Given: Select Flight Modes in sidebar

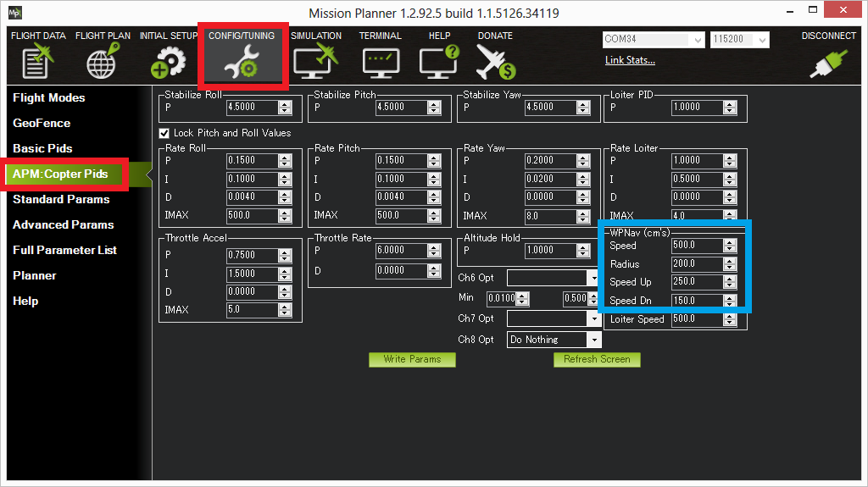Looking at the screenshot, I should (49, 97).
